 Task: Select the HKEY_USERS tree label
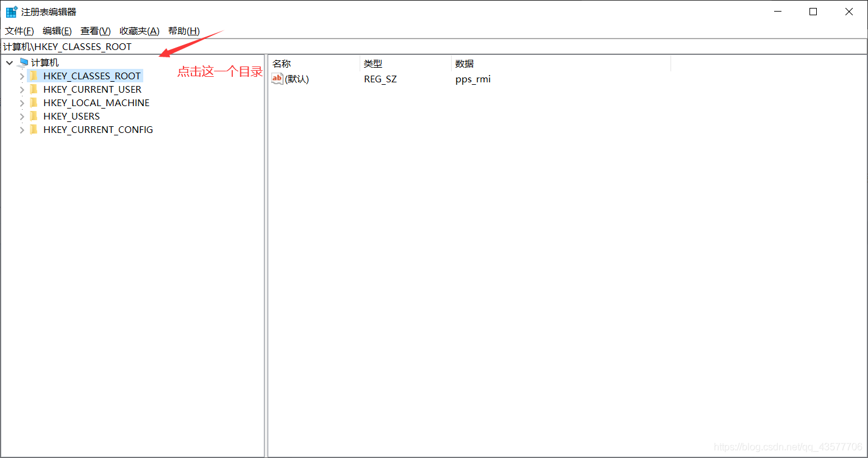coord(71,116)
